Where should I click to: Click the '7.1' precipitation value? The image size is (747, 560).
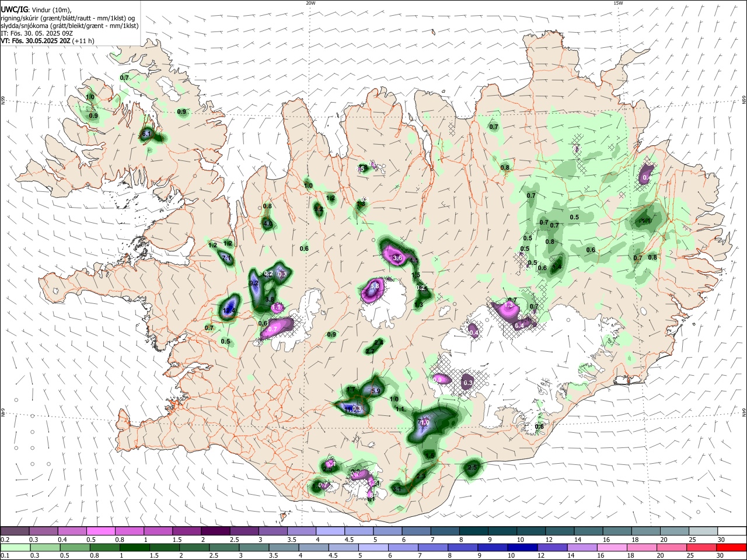[228, 258]
